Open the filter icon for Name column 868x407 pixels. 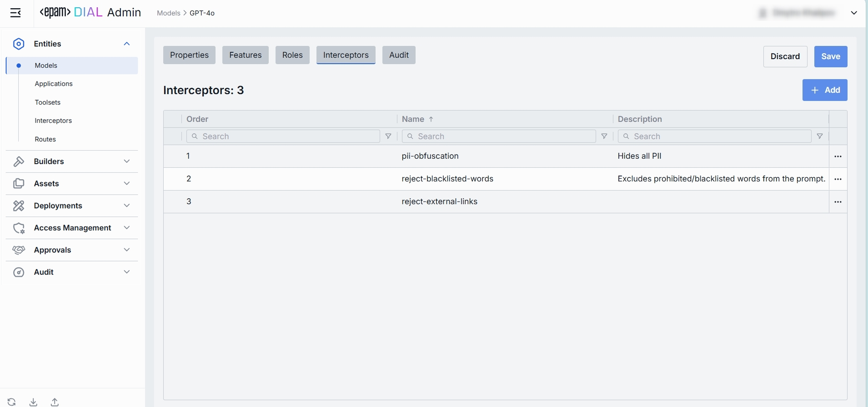pyautogui.click(x=604, y=136)
